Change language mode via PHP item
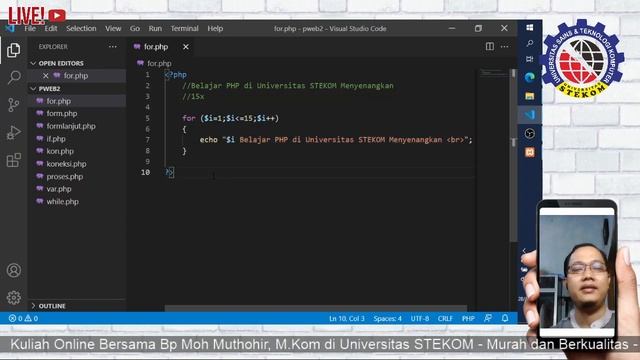 click(468, 318)
